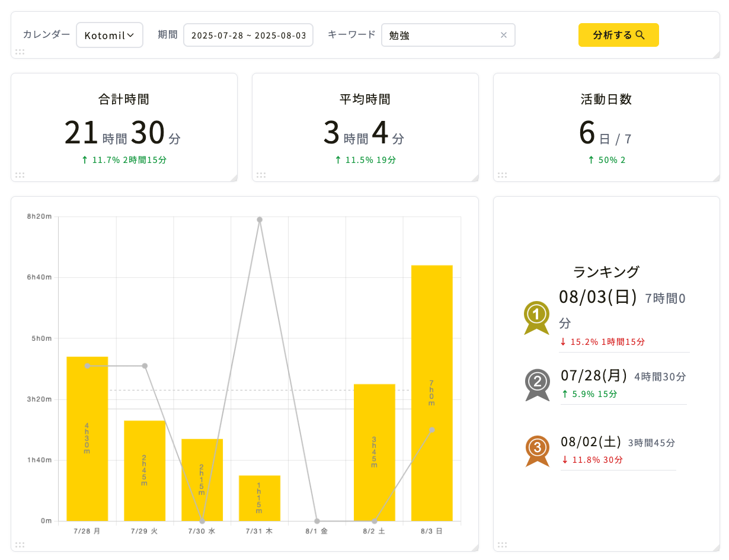Click the ↓ 11.8% 30分 text

coord(591,460)
